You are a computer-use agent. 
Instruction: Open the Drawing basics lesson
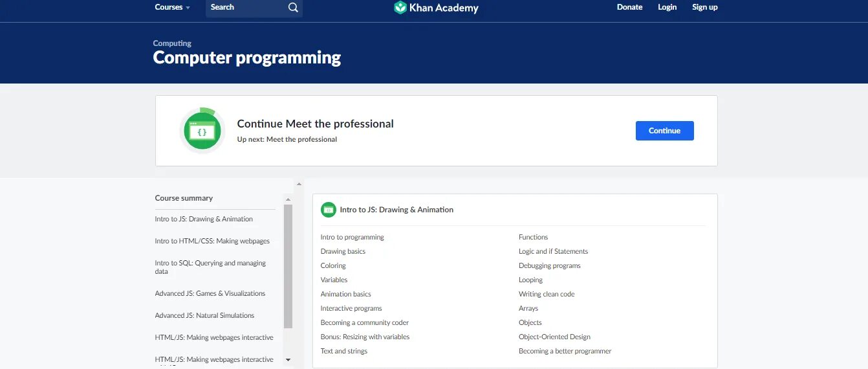tap(343, 251)
